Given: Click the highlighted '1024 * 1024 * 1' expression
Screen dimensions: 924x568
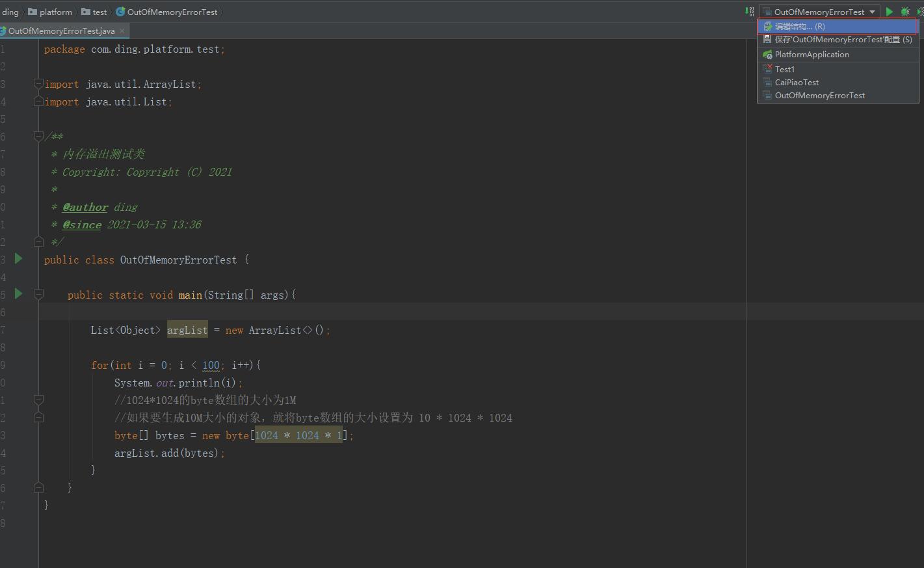Looking at the screenshot, I should pyautogui.click(x=298, y=435).
